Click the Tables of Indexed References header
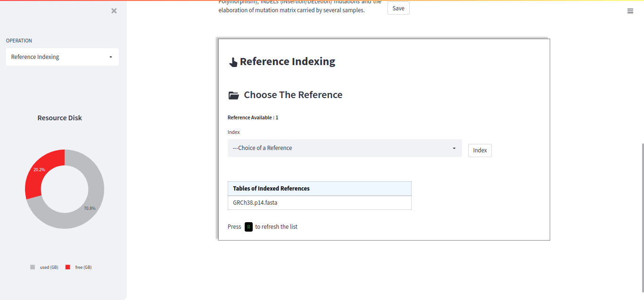The width and height of the screenshot is (644, 300). 320,189
